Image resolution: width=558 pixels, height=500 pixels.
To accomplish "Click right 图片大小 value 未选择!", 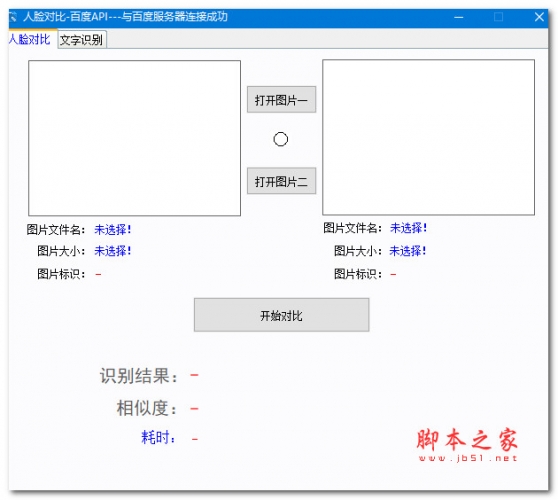I will pos(408,251).
